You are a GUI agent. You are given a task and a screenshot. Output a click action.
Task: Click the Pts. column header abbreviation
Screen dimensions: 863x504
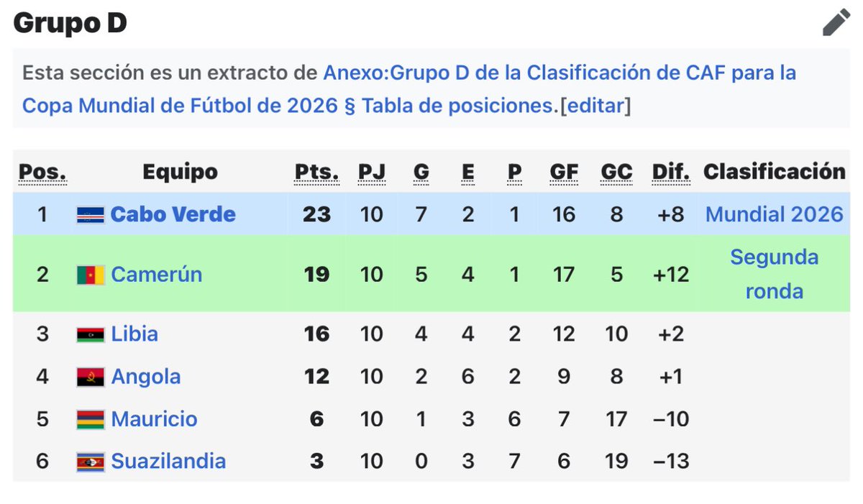point(316,173)
